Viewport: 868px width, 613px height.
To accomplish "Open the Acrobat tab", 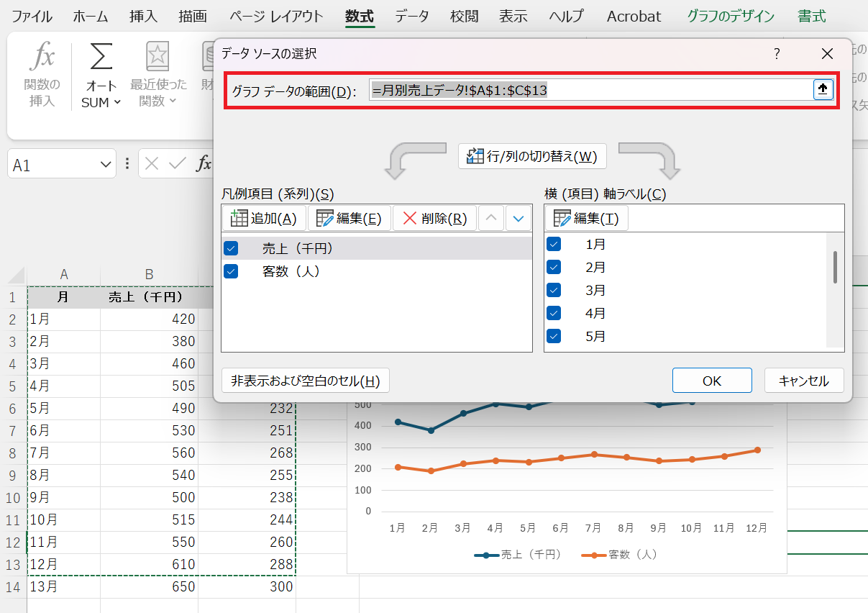I will pyautogui.click(x=634, y=16).
